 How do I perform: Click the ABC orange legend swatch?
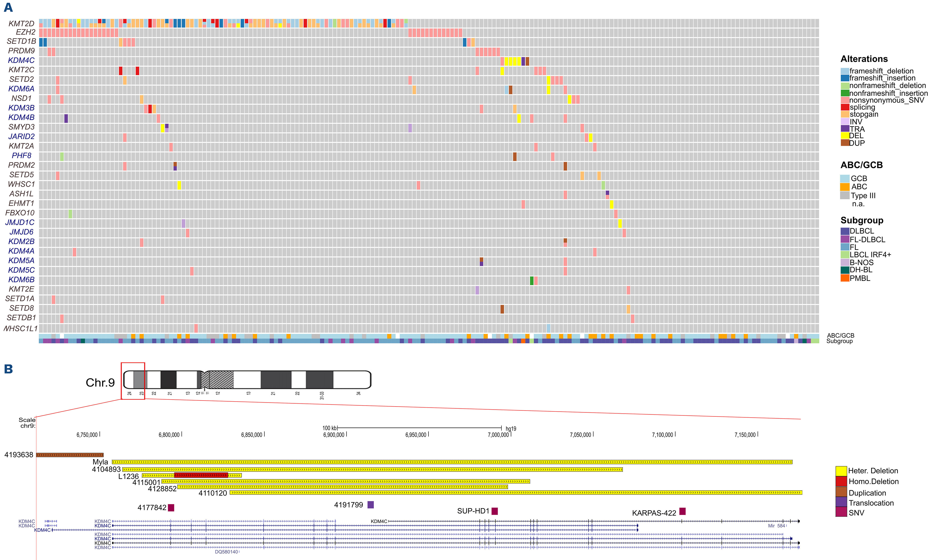(x=844, y=187)
